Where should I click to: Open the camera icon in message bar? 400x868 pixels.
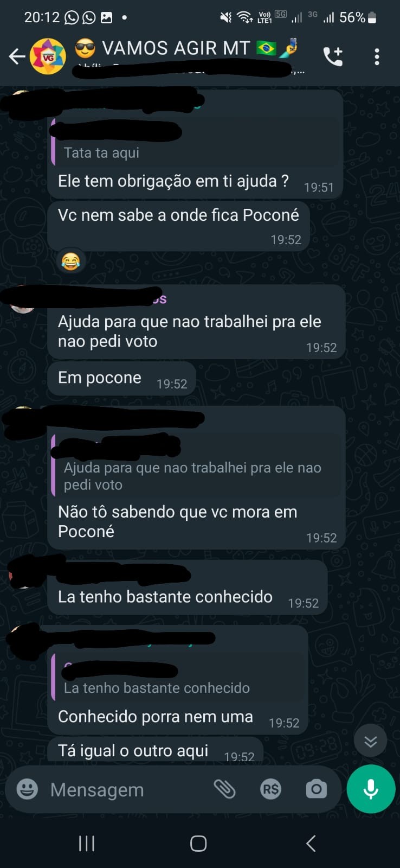point(316,789)
